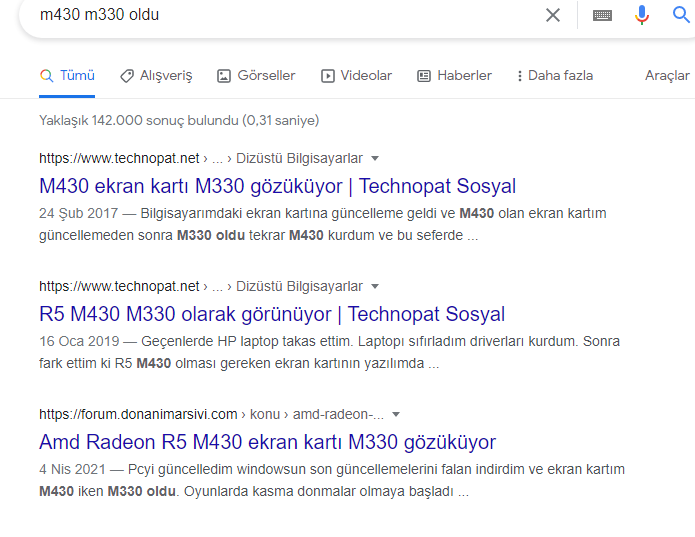Click the blue search magnifier icon
695x537 pixels.
tap(681, 15)
